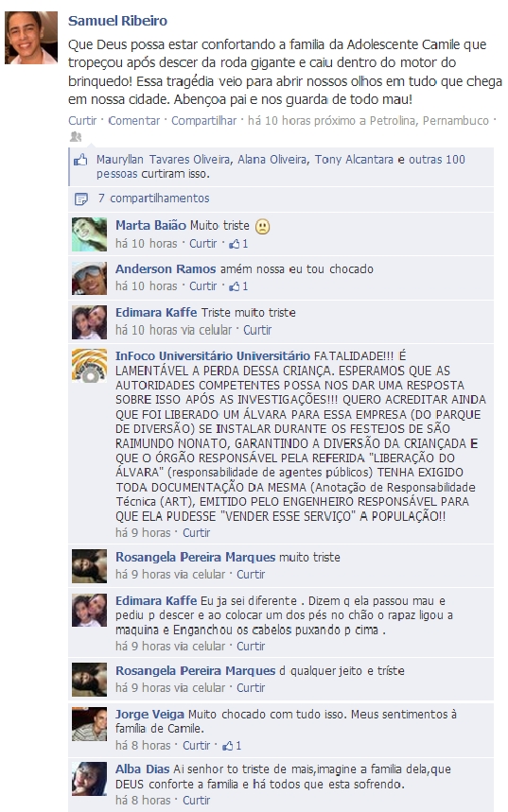The image size is (508, 812).
Task: Open the 7 compartilhamentos shares link
Action: [x=154, y=199]
